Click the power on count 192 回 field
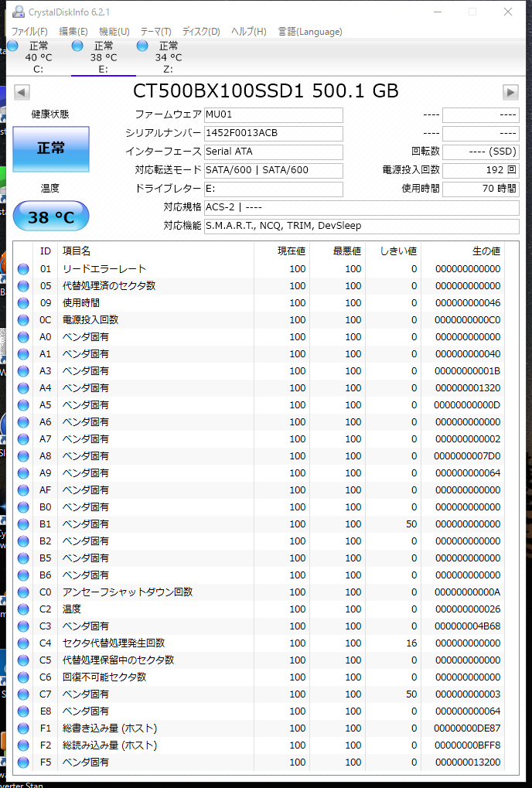Screen dimensions: 532x788 coord(481,171)
